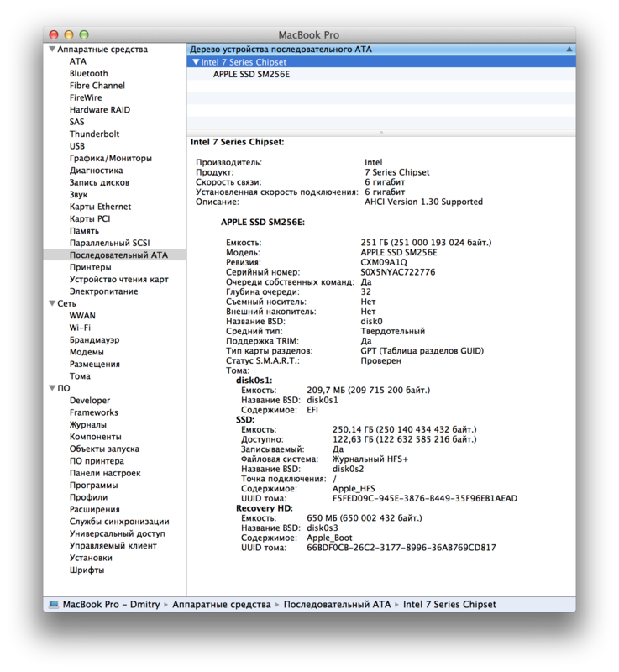The width and height of the screenshot is (619, 672).
Task: Select Параллельный SCSI in sidebar
Action: [110, 243]
